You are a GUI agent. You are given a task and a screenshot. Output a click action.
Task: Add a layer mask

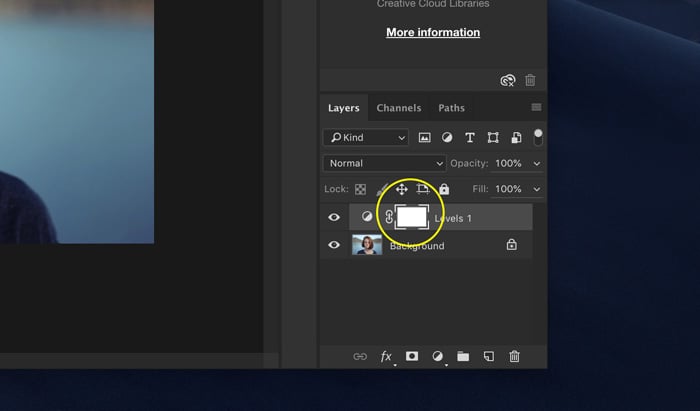[412, 356]
